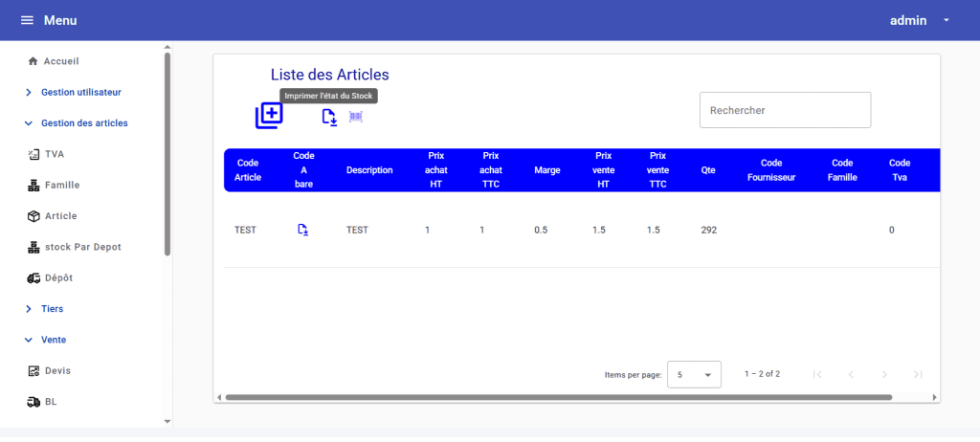The width and height of the screenshot is (980, 442).
Task: Download barcode for the TEST article row
Action: click(x=302, y=230)
